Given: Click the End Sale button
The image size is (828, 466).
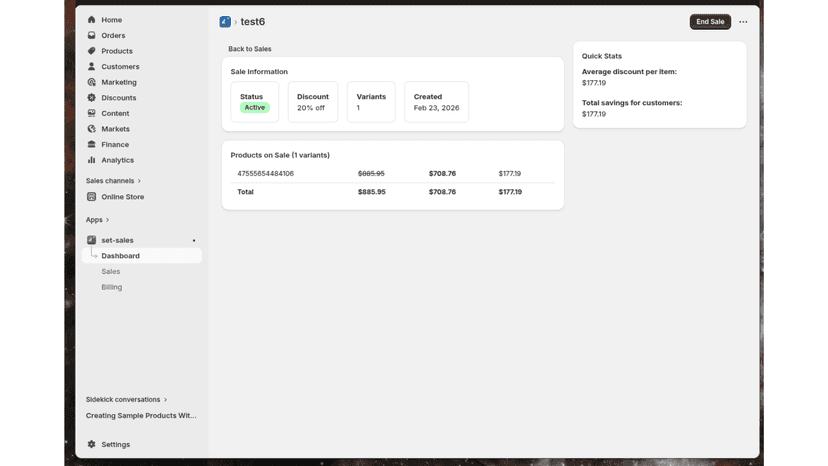Looking at the screenshot, I should (710, 22).
